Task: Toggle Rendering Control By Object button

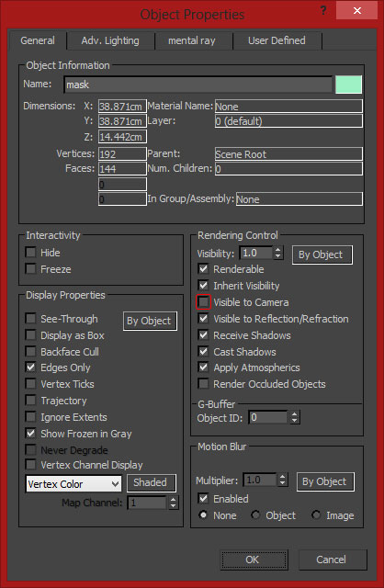Action: [322, 255]
